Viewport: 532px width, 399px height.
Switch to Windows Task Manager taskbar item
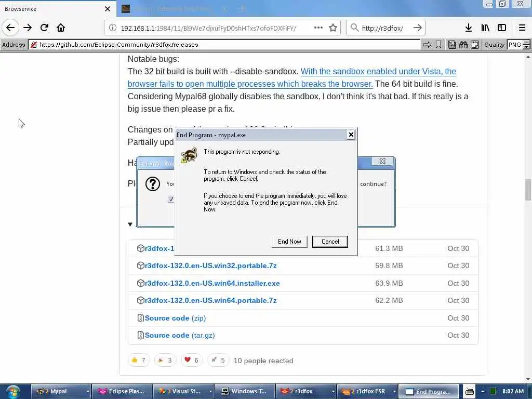point(245,392)
